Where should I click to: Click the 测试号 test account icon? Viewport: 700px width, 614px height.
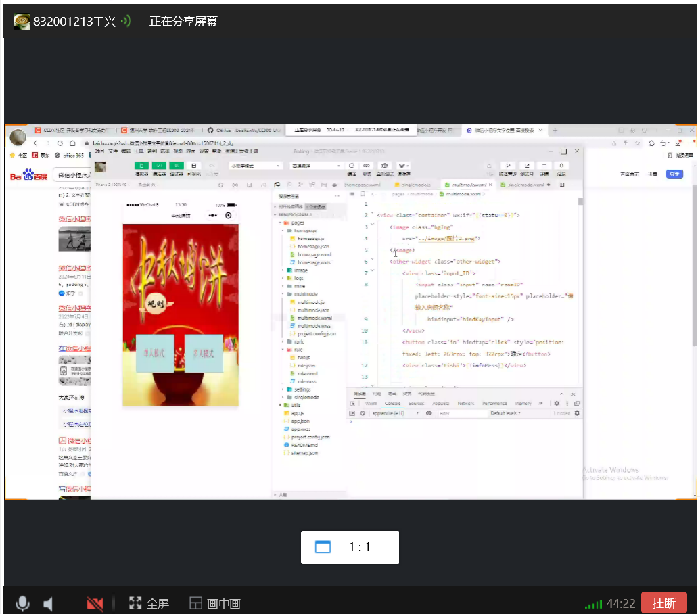(527, 166)
